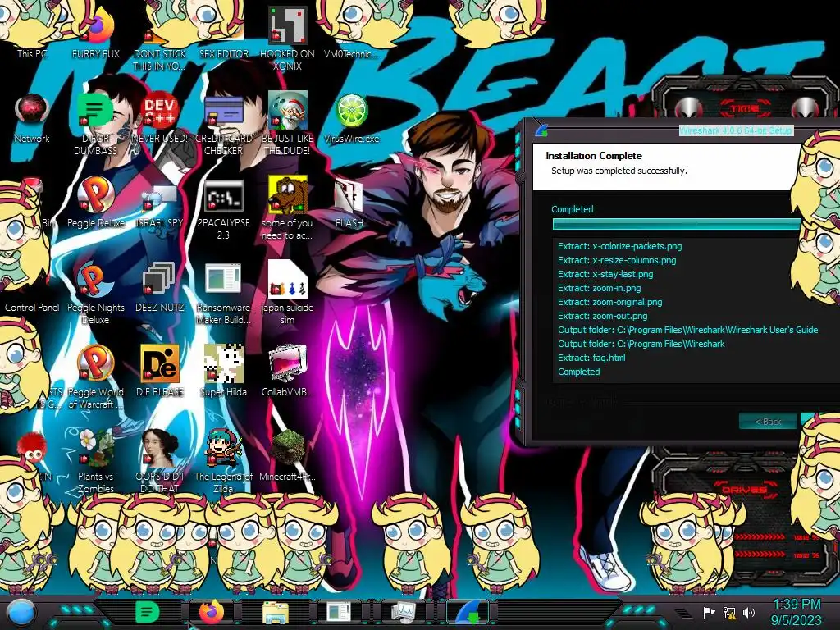Select 'Extract: x-resize-columns.png' log line
This screenshot has width=840, height=630.
pos(617,260)
